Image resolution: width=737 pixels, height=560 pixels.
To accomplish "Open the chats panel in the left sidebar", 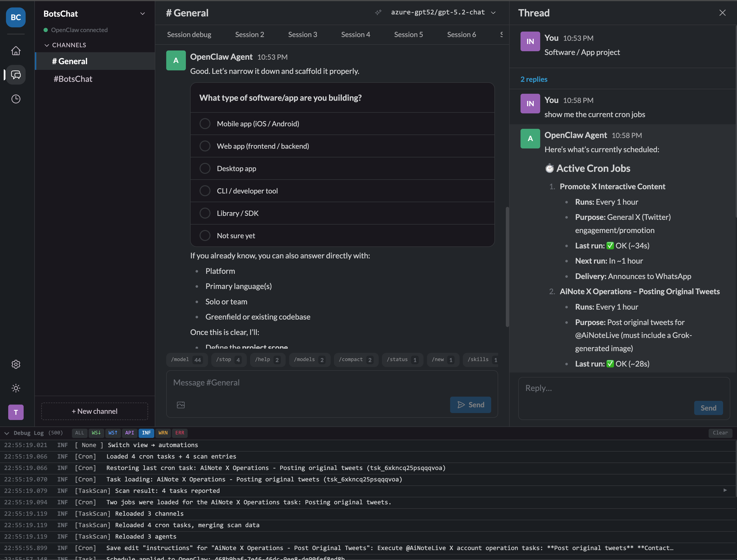I will click(16, 75).
